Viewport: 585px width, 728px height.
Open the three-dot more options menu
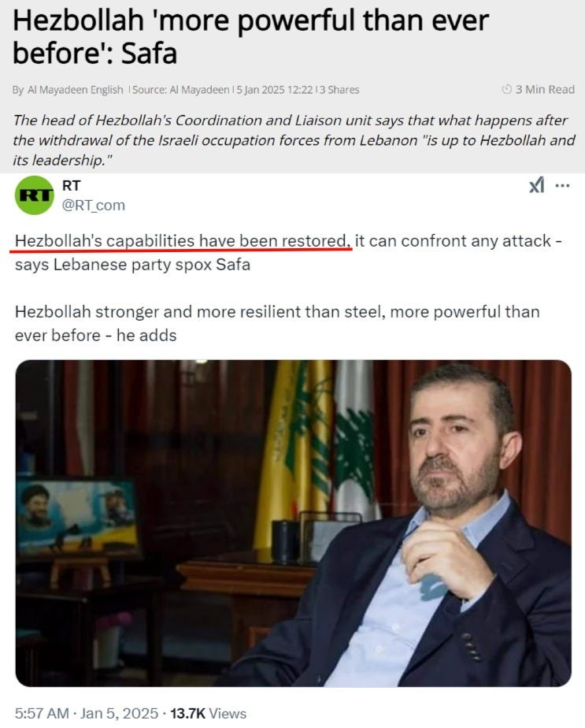tap(562, 186)
